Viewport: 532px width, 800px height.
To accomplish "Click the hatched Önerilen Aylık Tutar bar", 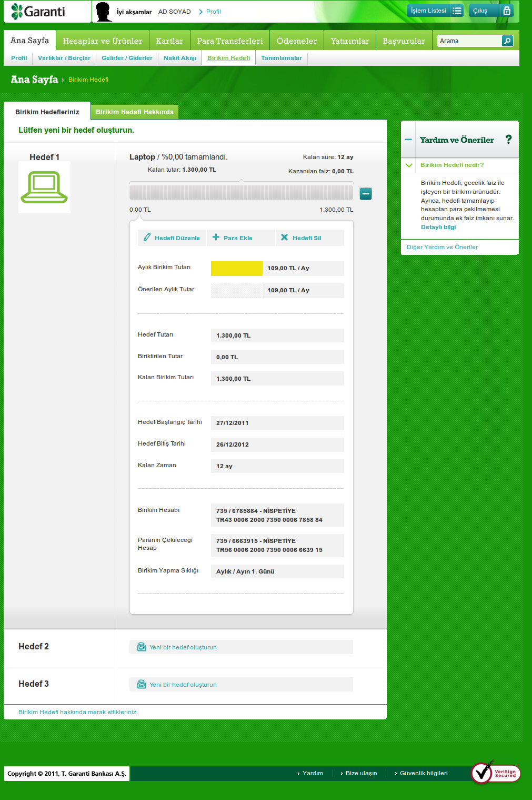I will (x=237, y=290).
